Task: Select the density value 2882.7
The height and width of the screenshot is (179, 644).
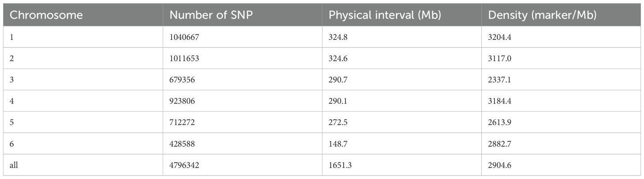Action: pos(499,144)
